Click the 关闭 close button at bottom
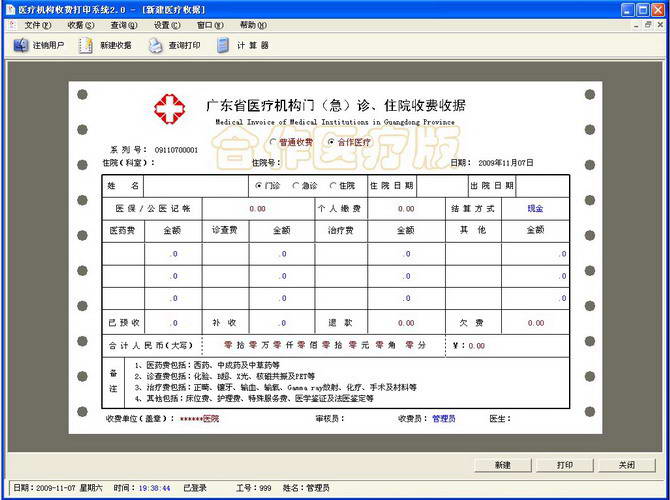The height and width of the screenshot is (500, 670). (626, 465)
